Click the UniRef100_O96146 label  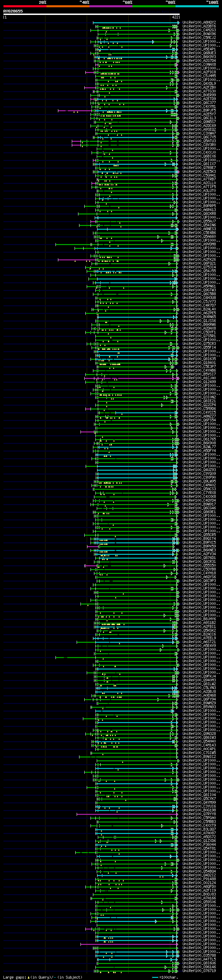pos(199,967)
